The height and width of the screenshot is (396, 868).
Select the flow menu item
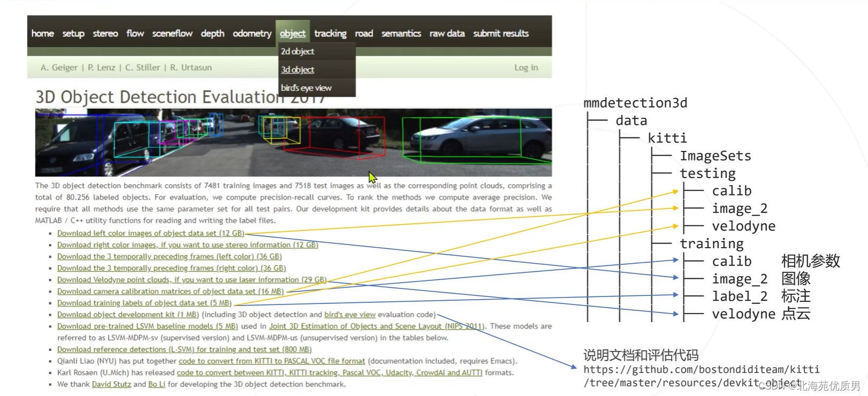tap(135, 33)
